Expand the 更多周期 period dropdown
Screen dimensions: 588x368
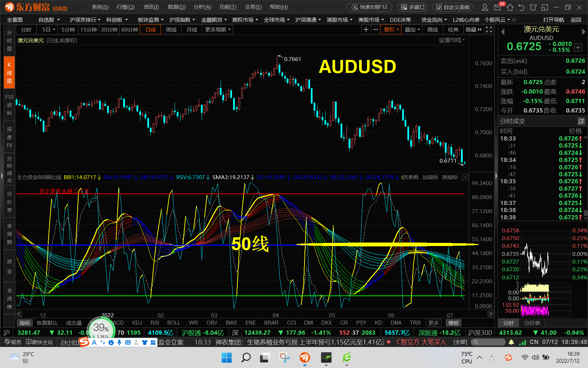tap(217, 29)
